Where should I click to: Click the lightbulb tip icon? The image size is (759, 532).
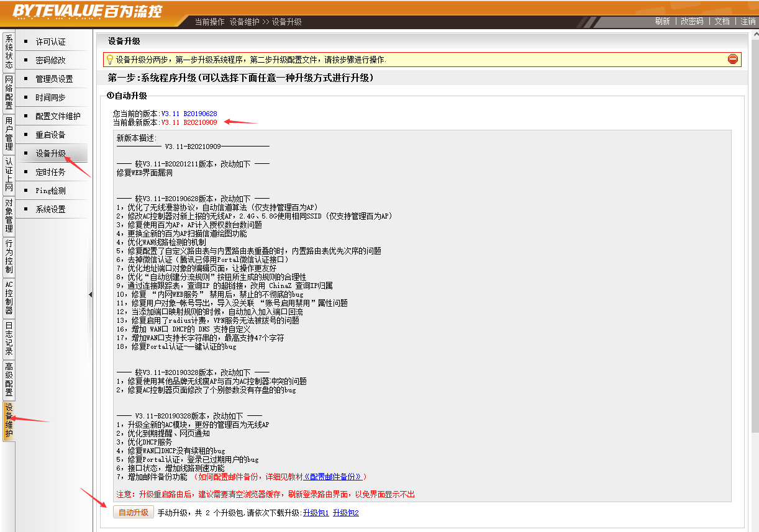(109, 60)
